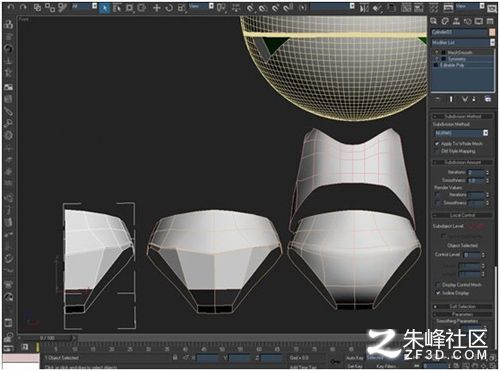The image size is (500, 371).
Task: Expand the Soft Selection rollout
Action: coord(463,306)
